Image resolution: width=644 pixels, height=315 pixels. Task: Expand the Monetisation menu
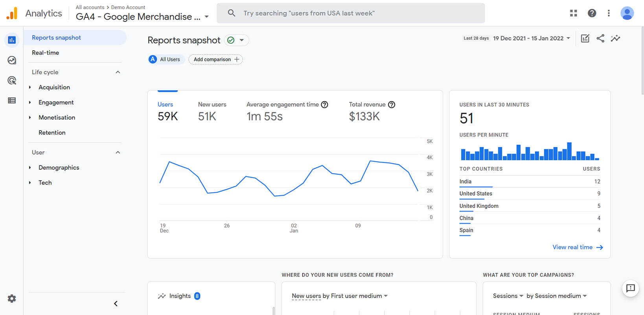[x=30, y=117]
